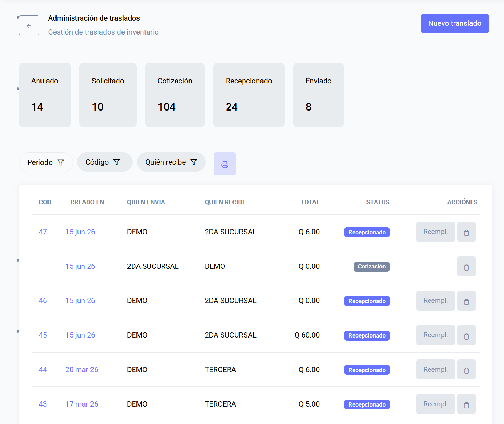Select the Solicitado status card
Viewport: 504px width, 424px height.
click(108, 95)
